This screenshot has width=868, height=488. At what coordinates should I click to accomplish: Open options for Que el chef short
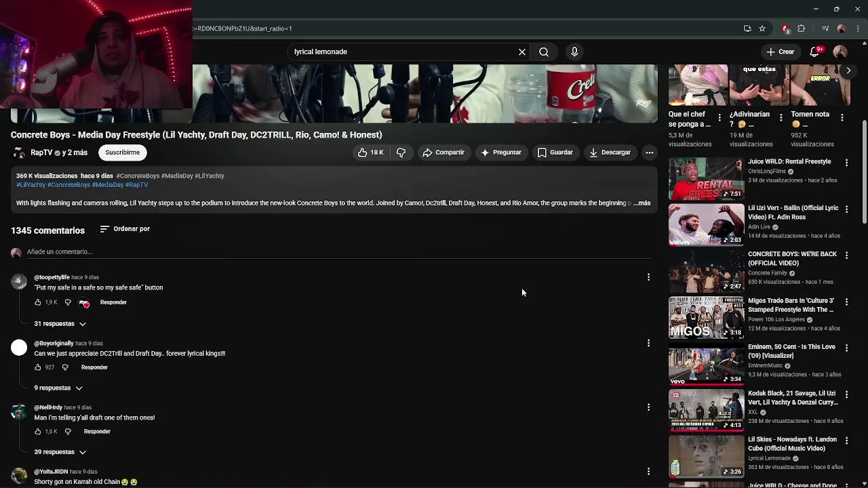719,117
